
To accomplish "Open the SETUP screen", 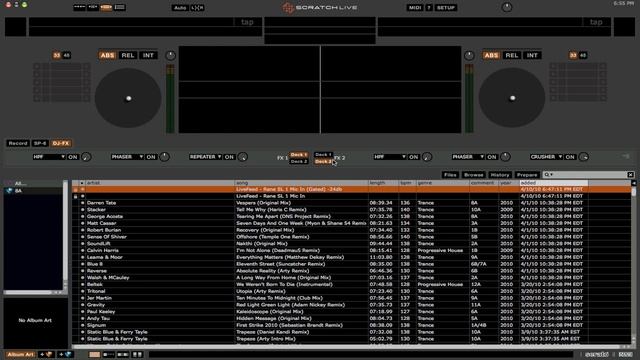I will point(446,7).
